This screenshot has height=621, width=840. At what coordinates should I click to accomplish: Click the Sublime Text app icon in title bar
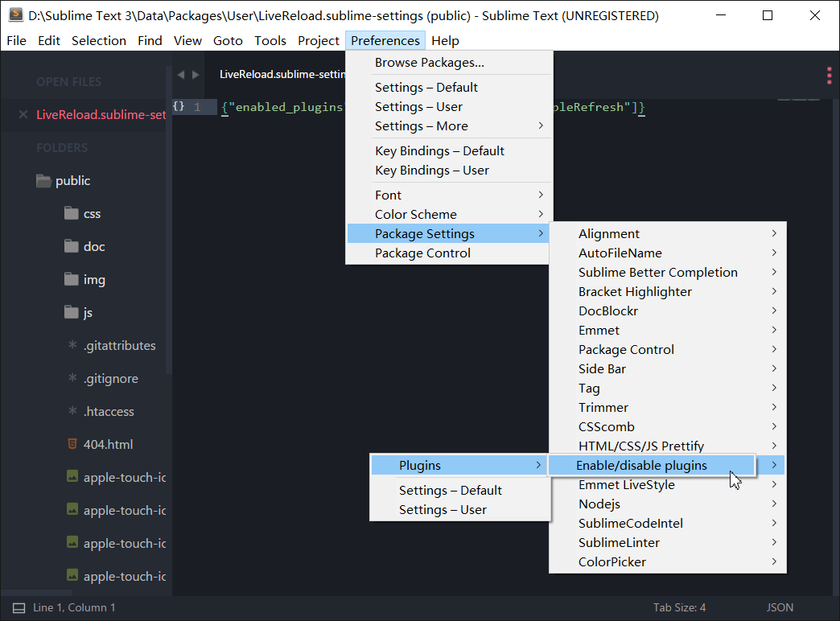coord(15,15)
